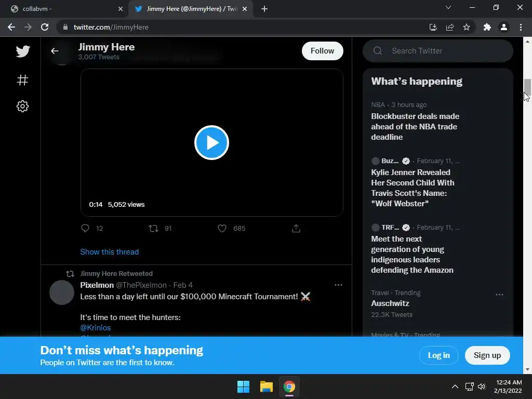Go back in browser history
Viewport: 532px width, 399px height.
pos(11,27)
